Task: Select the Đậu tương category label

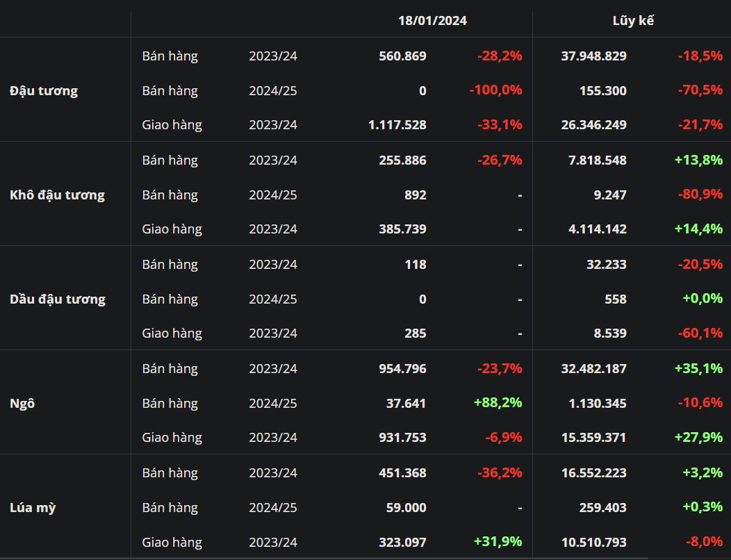Action: point(44,91)
